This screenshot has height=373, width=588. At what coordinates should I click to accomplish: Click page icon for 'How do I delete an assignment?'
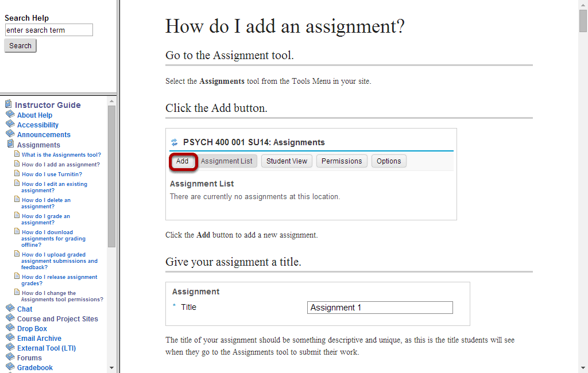[17, 199]
